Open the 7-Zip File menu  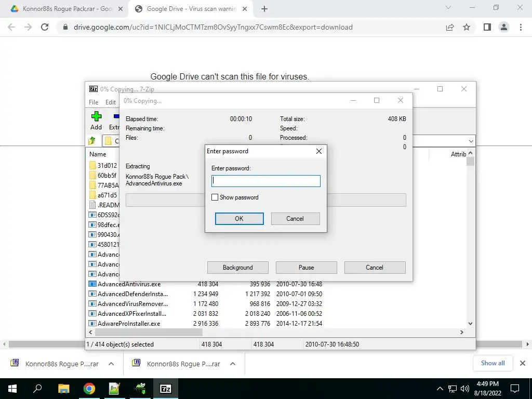[x=94, y=102]
